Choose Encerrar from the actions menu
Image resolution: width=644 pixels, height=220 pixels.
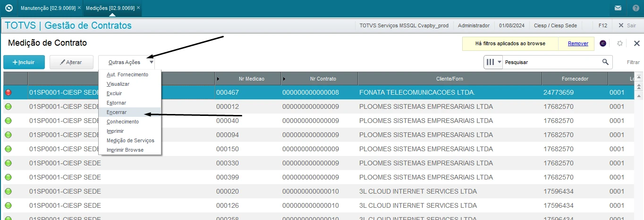click(x=117, y=112)
